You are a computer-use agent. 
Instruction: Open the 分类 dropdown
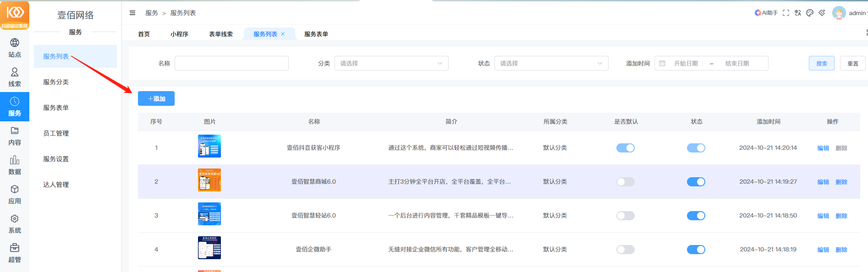391,63
